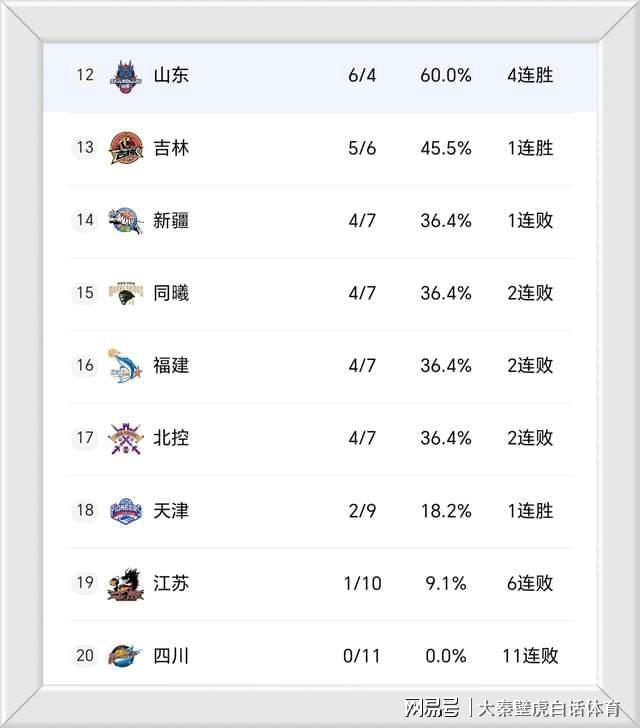The height and width of the screenshot is (728, 640).
Task: Click the 北控 team logo
Action: click(126, 438)
